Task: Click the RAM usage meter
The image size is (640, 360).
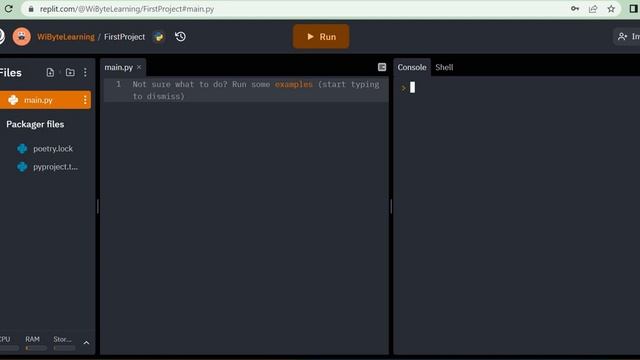Action: click(x=35, y=343)
